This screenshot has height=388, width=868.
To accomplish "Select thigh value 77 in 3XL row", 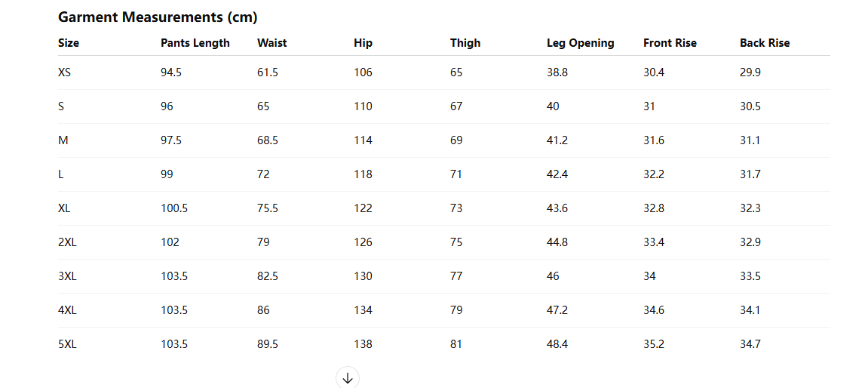I will (456, 276).
